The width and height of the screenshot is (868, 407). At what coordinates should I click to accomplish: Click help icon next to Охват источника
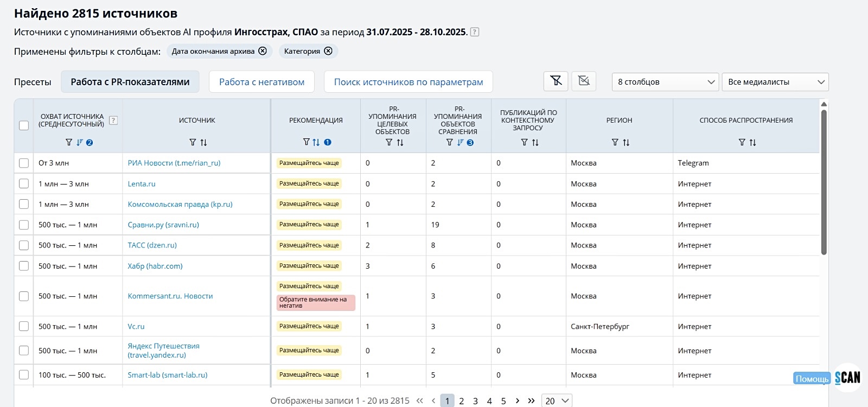point(113,120)
